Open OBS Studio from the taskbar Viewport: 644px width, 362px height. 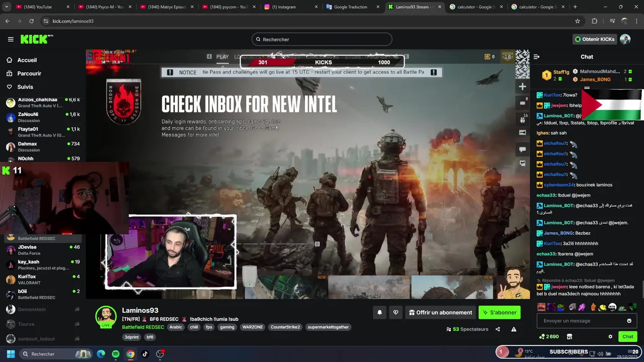click(x=160, y=354)
